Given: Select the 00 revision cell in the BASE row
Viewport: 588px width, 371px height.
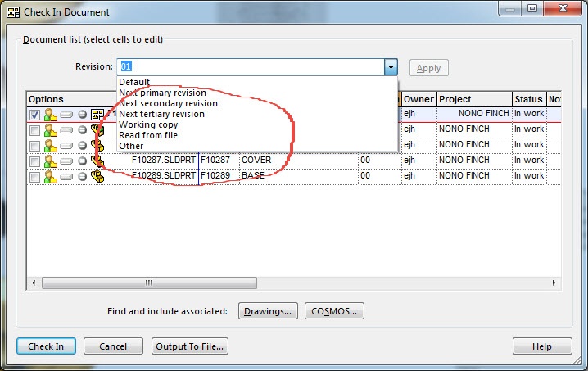Looking at the screenshot, I should coord(380,175).
